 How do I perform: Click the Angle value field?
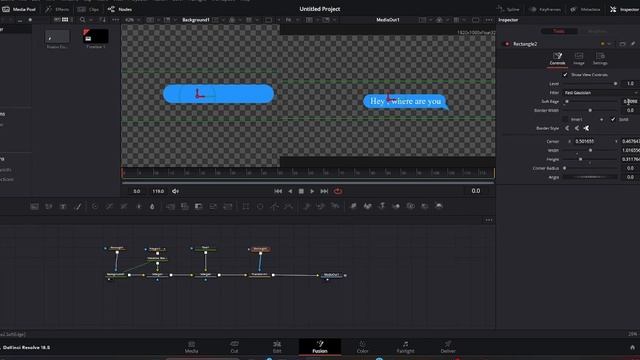[x=630, y=177]
